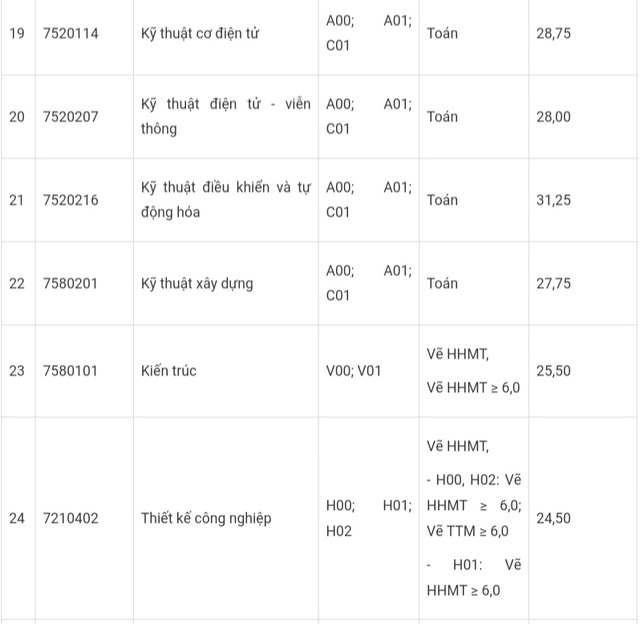Select major code 7520114

(x=71, y=33)
